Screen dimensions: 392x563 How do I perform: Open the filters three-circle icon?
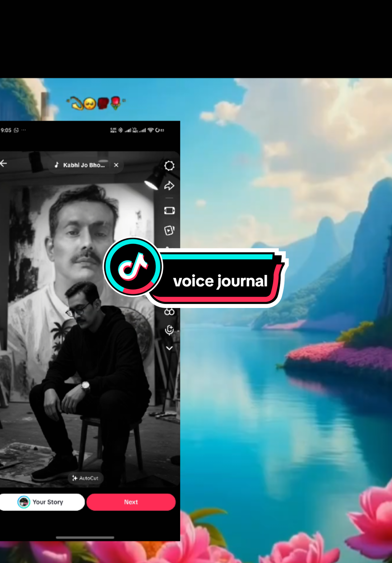pos(169,312)
